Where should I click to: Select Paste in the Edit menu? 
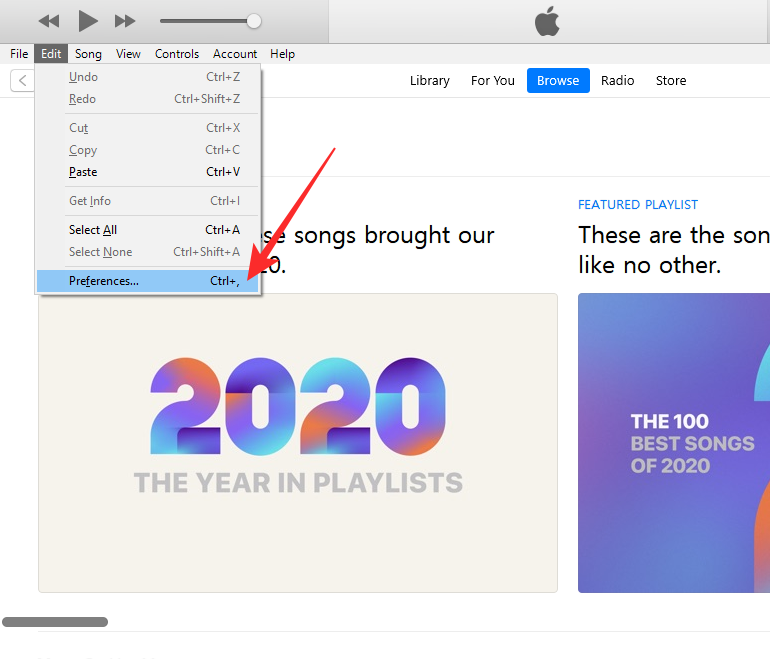point(83,172)
